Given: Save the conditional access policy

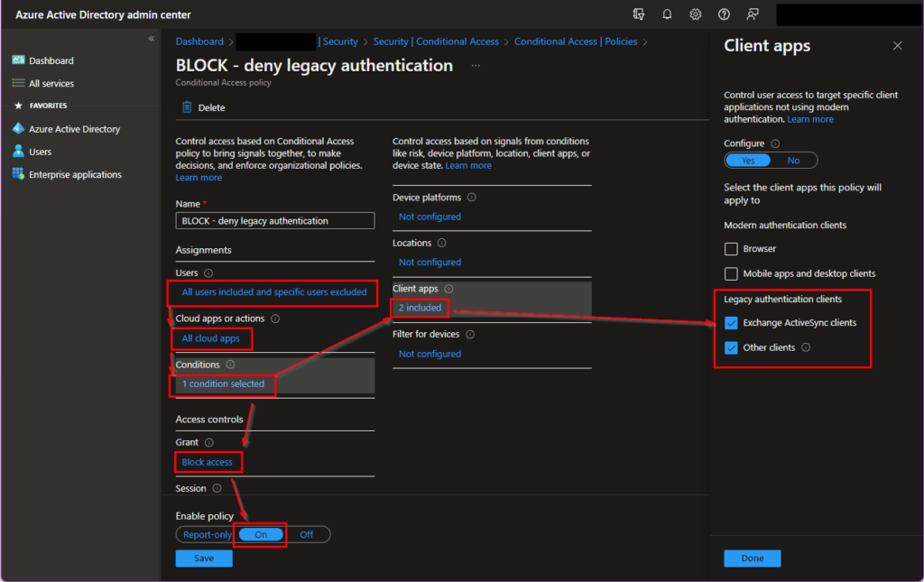Looking at the screenshot, I should [204, 559].
